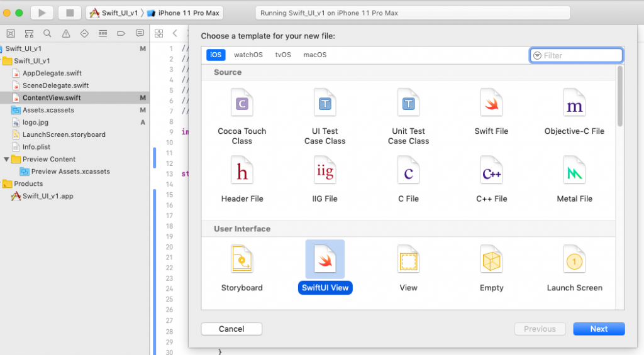Screen dimensions: 644x355
Task: Switch to the iOS platform tab
Action: [216, 55]
